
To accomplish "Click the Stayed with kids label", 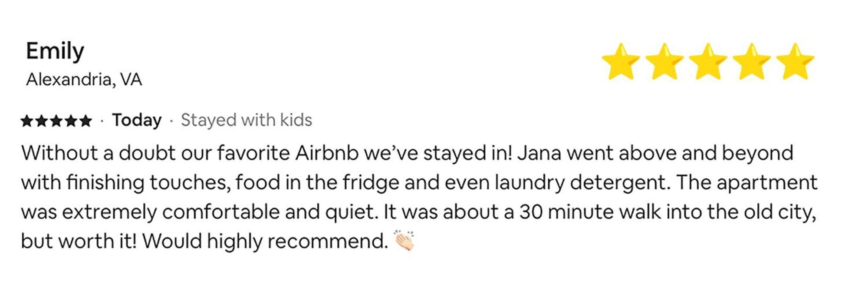I will tap(247, 120).
